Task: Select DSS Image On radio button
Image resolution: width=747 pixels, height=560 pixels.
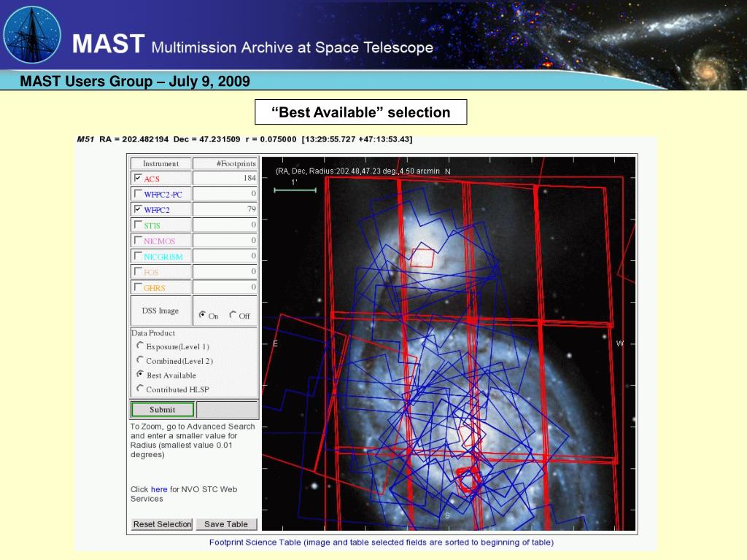Action: (203, 314)
